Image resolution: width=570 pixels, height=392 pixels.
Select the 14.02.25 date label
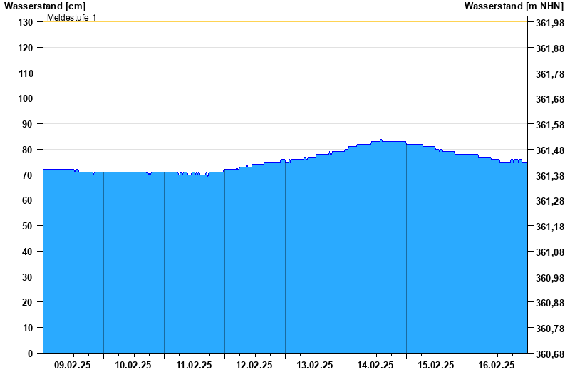click(x=375, y=365)
